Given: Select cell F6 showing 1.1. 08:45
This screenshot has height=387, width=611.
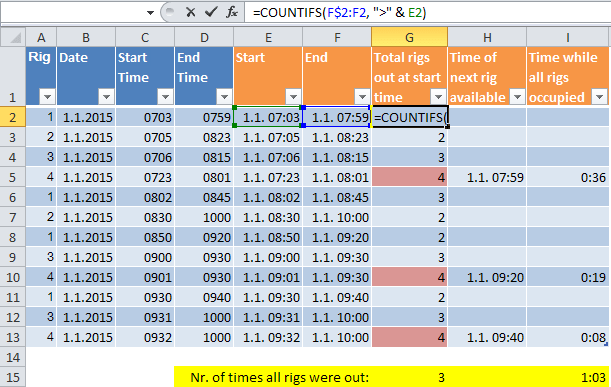Looking at the screenshot, I should [x=337, y=197].
